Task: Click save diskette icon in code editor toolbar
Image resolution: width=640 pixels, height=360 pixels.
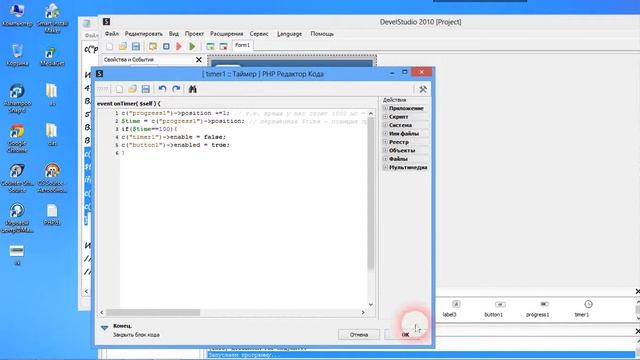Action: click(x=146, y=89)
